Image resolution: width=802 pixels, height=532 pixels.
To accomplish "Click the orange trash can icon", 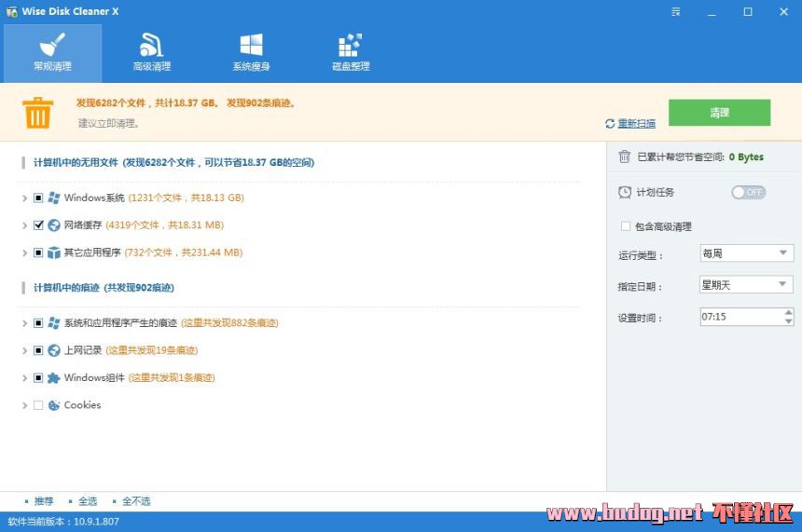I will click(x=37, y=114).
